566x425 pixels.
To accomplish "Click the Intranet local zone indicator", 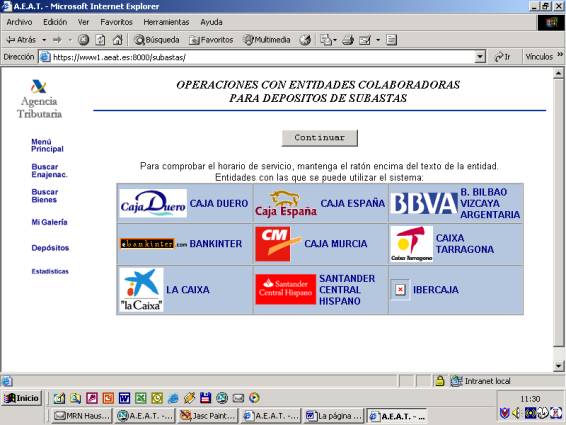I will (480, 381).
